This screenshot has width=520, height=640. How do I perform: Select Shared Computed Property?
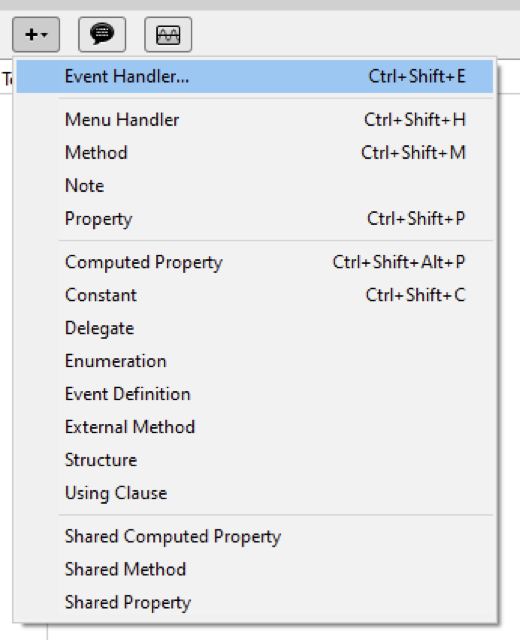255,537
